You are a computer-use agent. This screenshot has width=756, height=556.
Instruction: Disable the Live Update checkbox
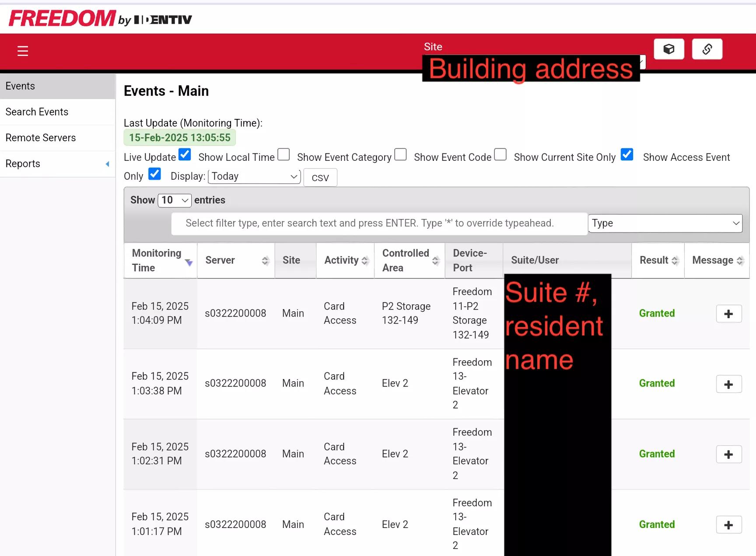185,155
